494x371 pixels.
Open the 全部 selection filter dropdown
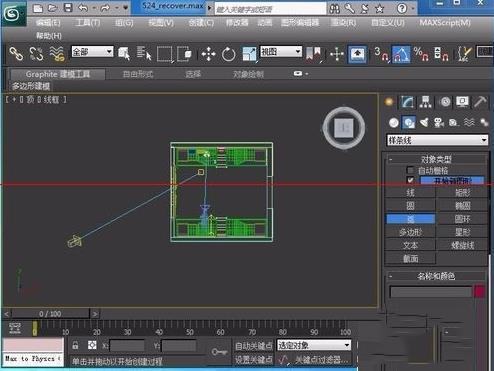(92, 52)
